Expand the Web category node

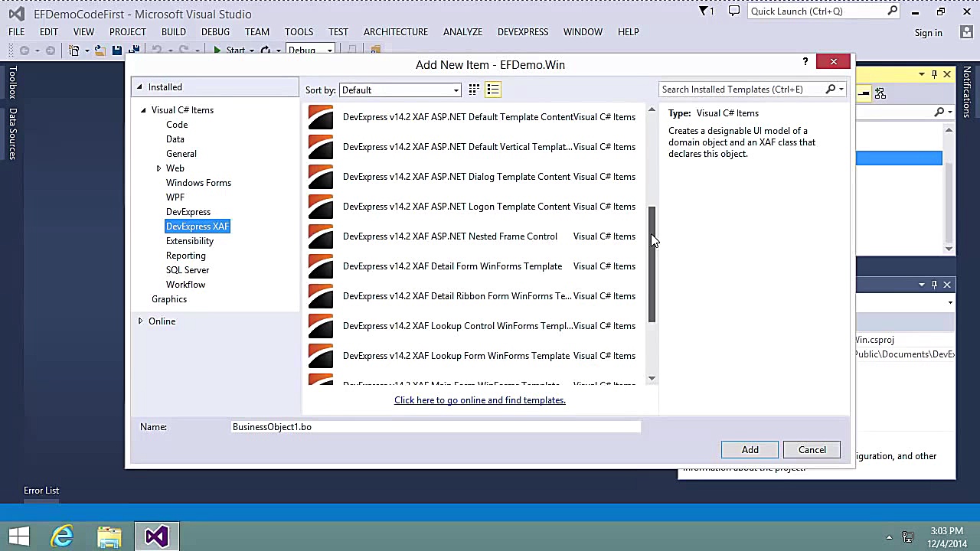[x=158, y=168]
